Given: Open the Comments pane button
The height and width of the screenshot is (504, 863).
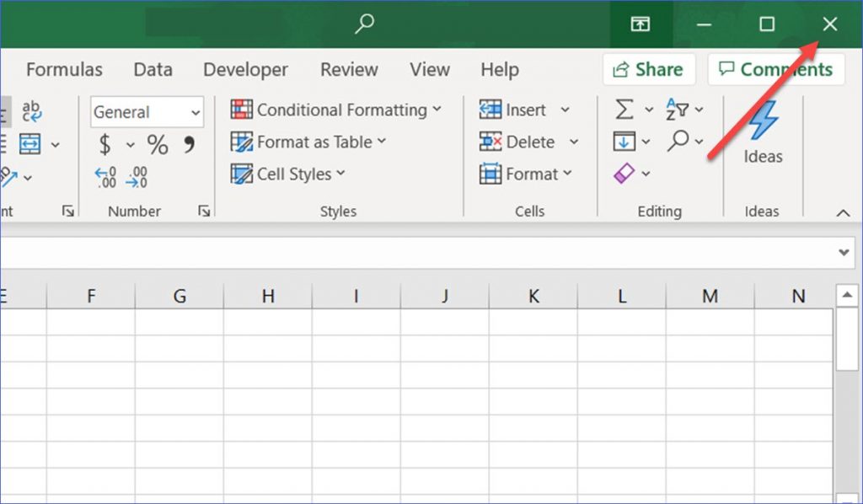Looking at the screenshot, I should [775, 70].
